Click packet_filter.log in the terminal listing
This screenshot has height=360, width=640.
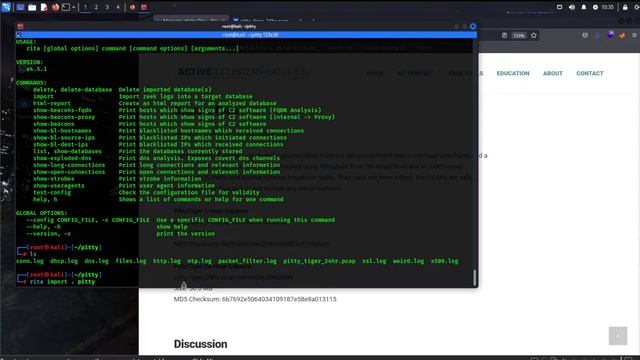coord(247,261)
